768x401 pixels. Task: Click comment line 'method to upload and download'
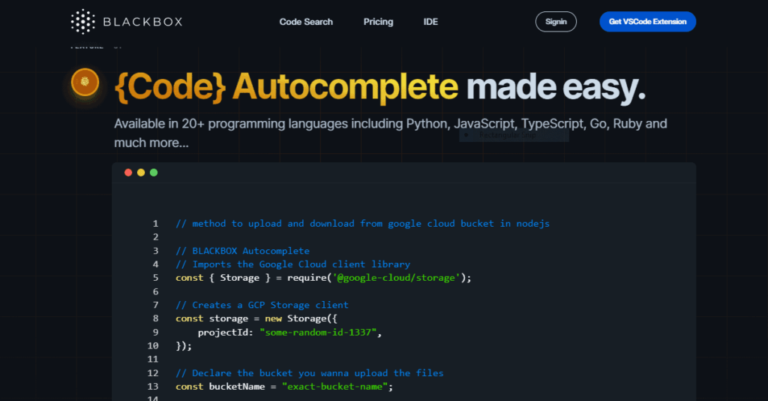362,224
